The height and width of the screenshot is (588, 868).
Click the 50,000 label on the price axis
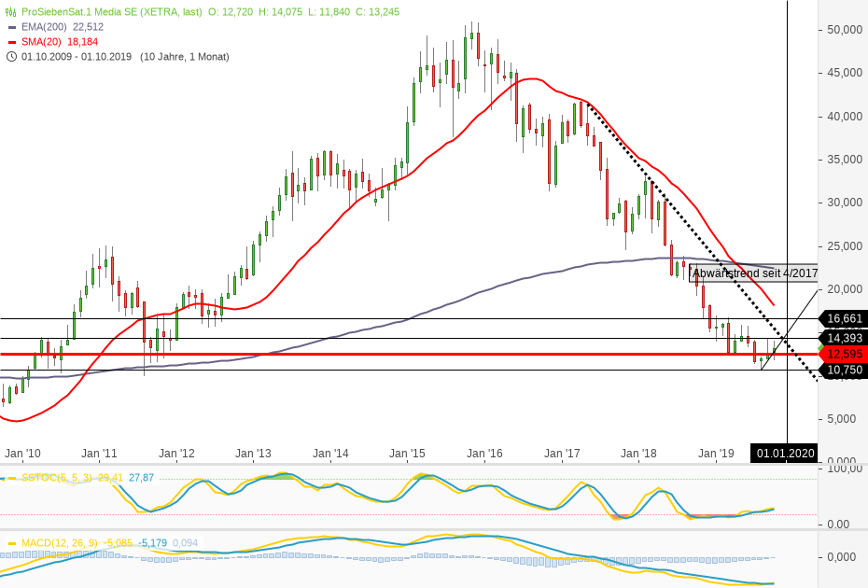(x=845, y=30)
